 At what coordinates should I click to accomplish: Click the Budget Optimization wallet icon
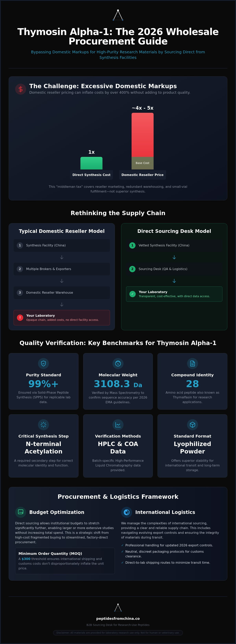point(21,512)
